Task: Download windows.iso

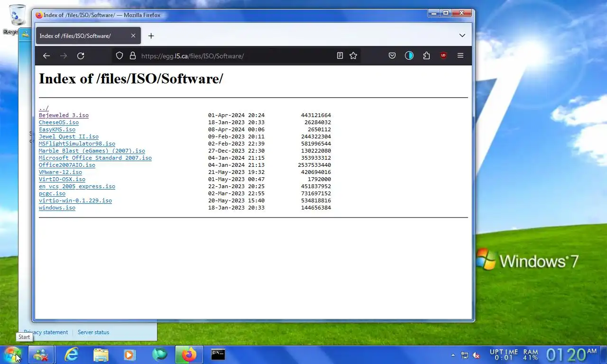Action: pyautogui.click(x=57, y=208)
